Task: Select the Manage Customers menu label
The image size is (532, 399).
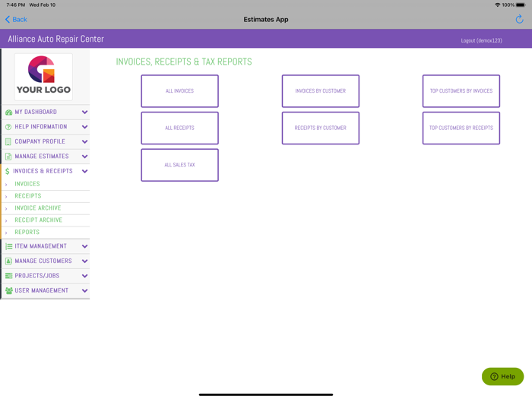Action: coord(43,261)
